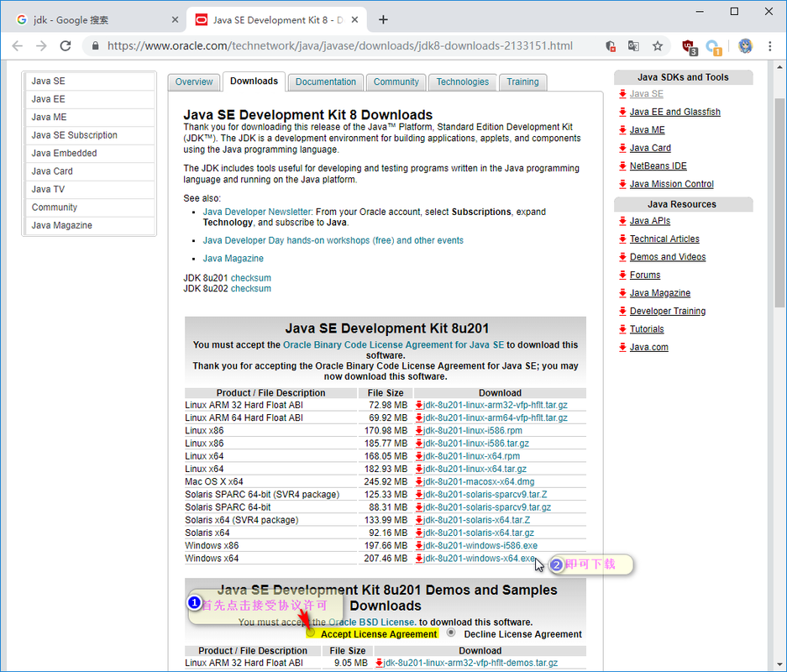Select the Downloads tab

click(254, 81)
